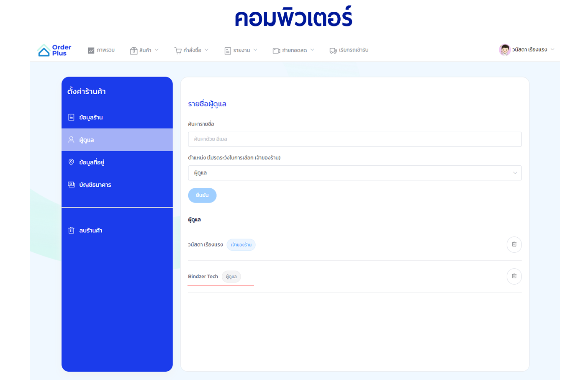Expand the ถ่ายทอดสด menu chevron
Image resolution: width=588 pixels, height=380 pixels.
[312, 50]
